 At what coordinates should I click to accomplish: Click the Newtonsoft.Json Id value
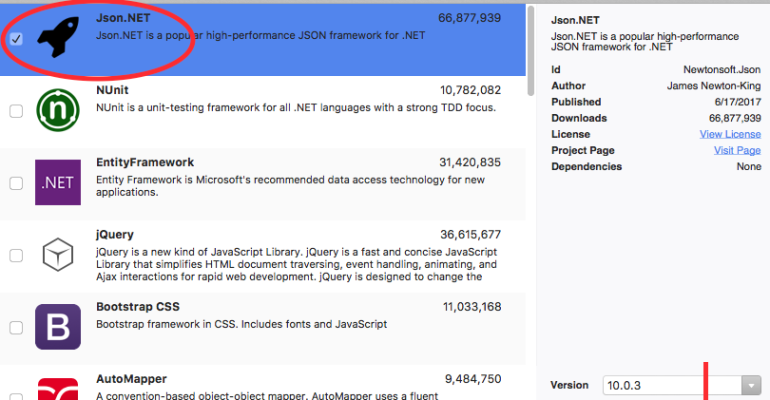[722, 70]
